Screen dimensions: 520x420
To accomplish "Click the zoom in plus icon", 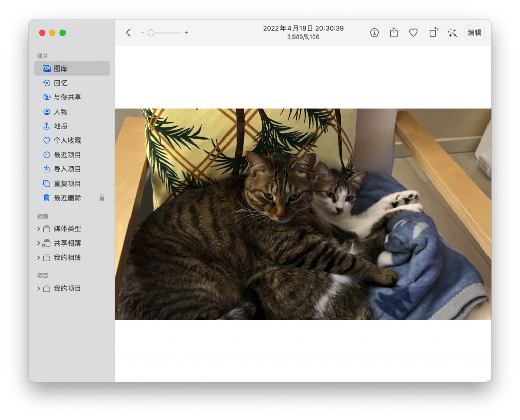I will tap(186, 33).
